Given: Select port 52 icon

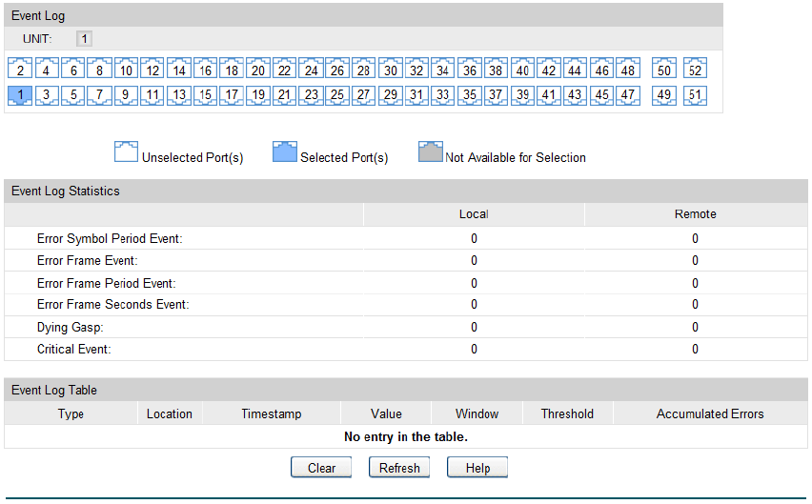Looking at the screenshot, I should click(x=694, y=69).
